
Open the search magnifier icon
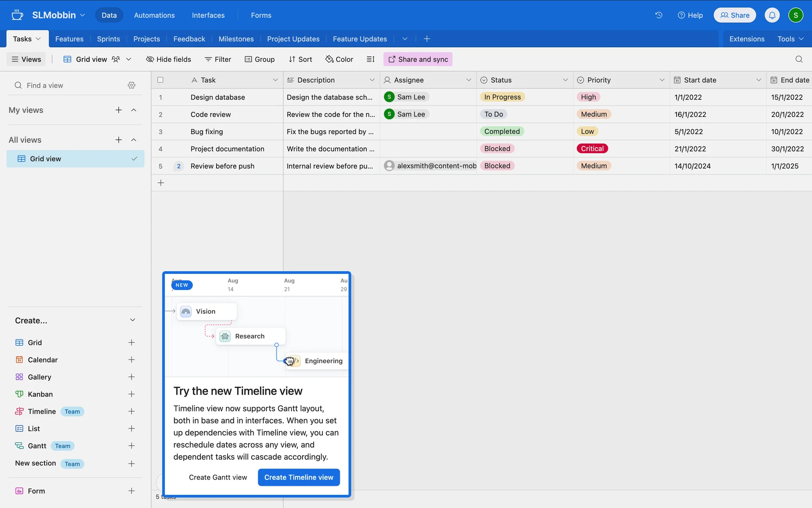tap(798, 59)
